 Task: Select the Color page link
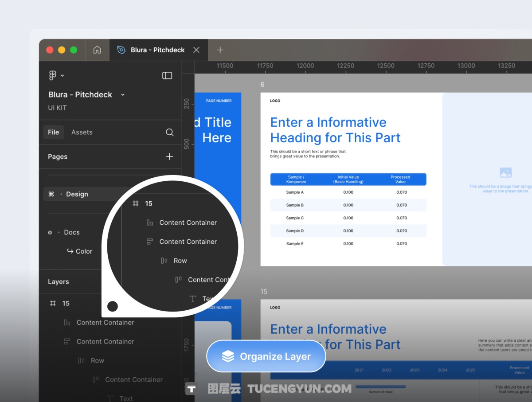84,251
